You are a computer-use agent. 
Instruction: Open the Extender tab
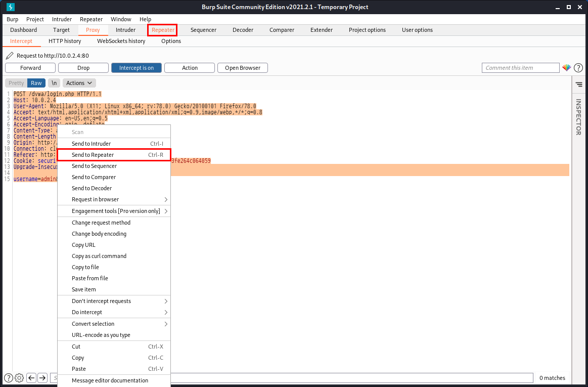(322, 30)
